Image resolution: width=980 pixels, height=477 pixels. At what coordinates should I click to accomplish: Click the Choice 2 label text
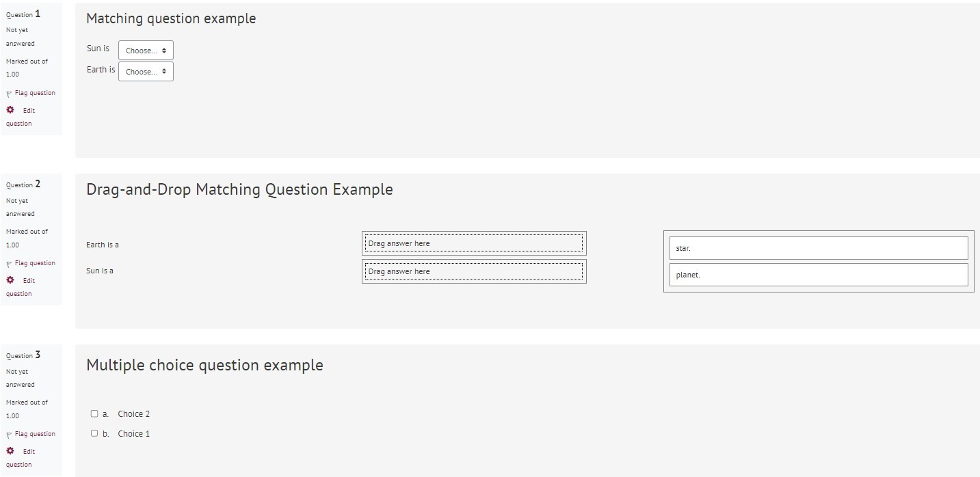coord(133,414)
